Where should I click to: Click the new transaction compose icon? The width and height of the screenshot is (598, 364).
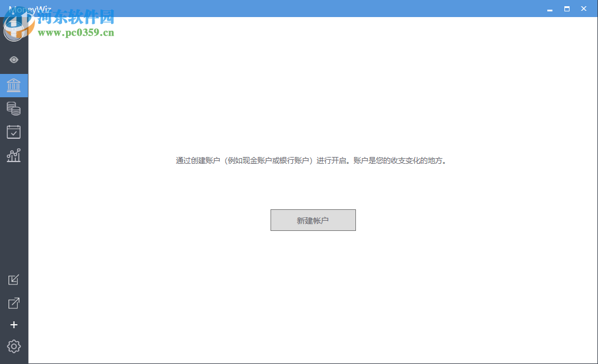coord(14,280)
